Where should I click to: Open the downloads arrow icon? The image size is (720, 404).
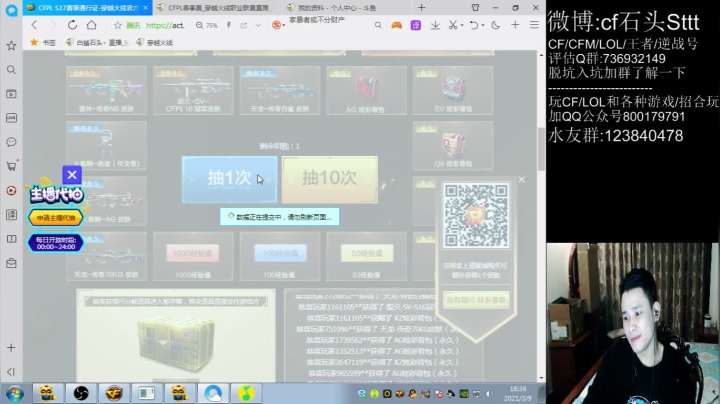(x=435, y=25)
